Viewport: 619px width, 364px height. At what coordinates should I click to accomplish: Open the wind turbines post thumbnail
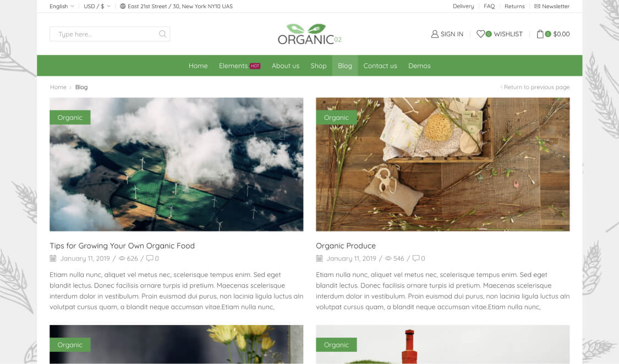(177, 164)
